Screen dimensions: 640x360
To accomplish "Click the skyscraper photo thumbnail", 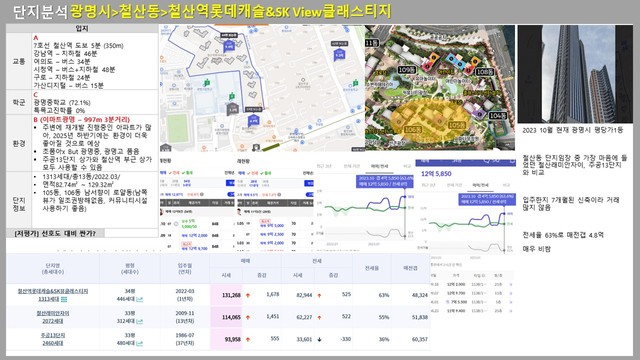I will coord(575,74).
